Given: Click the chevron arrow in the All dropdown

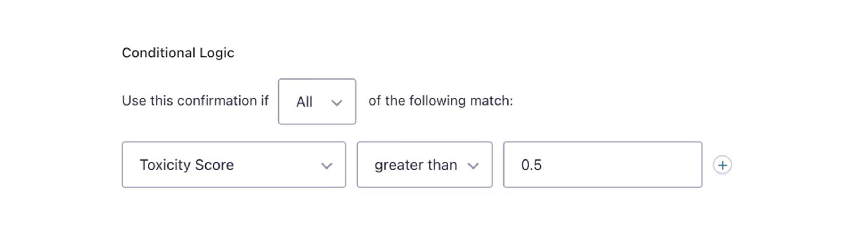Looking at the screenshot, I should click(337, 103).
